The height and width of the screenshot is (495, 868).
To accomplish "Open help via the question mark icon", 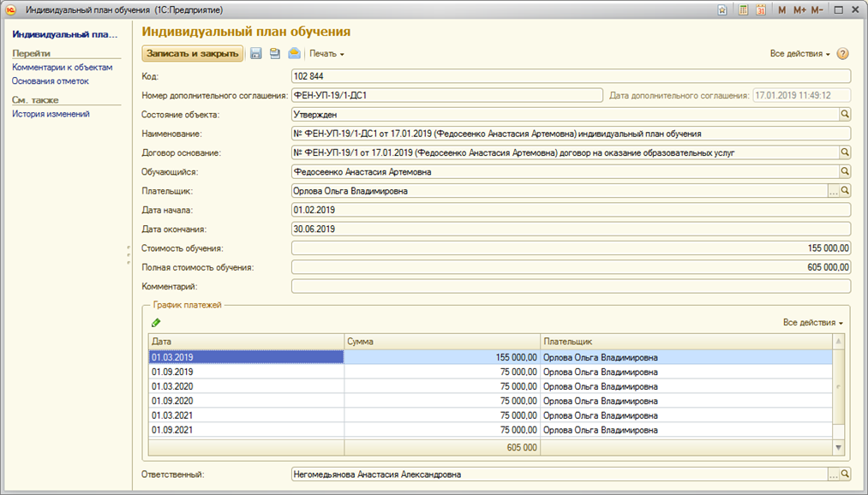I will [x=842, y=54].
